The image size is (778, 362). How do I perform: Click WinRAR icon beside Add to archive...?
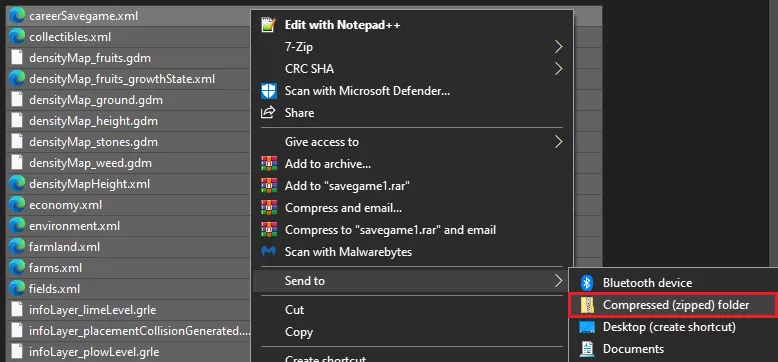point(268,164)
